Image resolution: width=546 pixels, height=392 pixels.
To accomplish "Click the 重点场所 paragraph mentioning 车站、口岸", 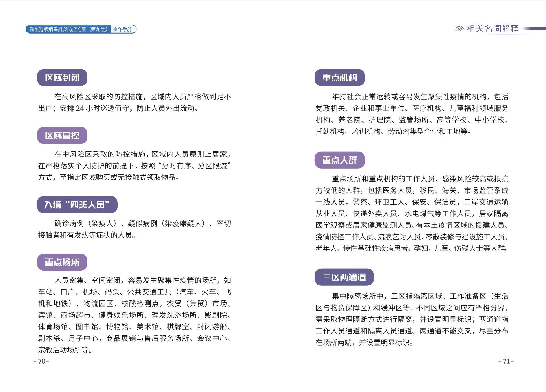I will click(x=134, y=315).
